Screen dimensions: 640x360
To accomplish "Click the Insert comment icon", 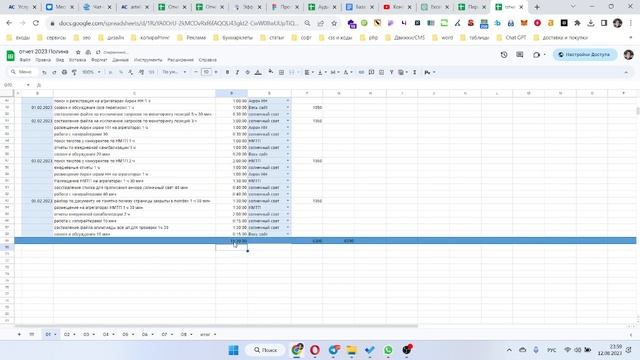I will pos(371,72).
